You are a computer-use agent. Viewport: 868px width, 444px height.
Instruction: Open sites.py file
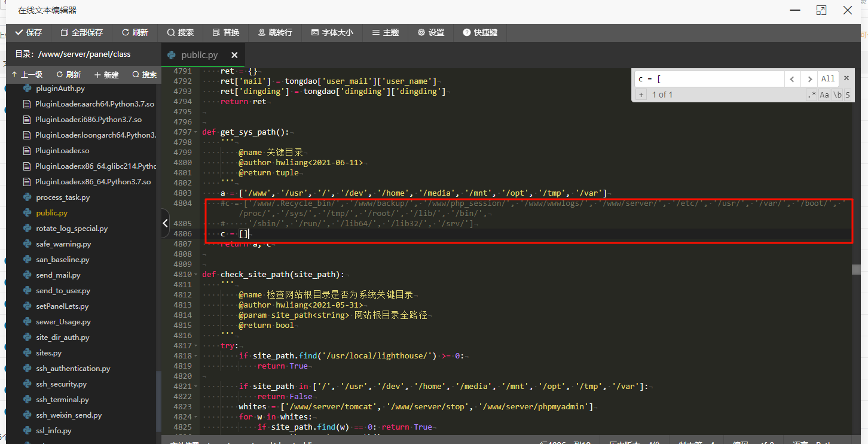point(48,353)
